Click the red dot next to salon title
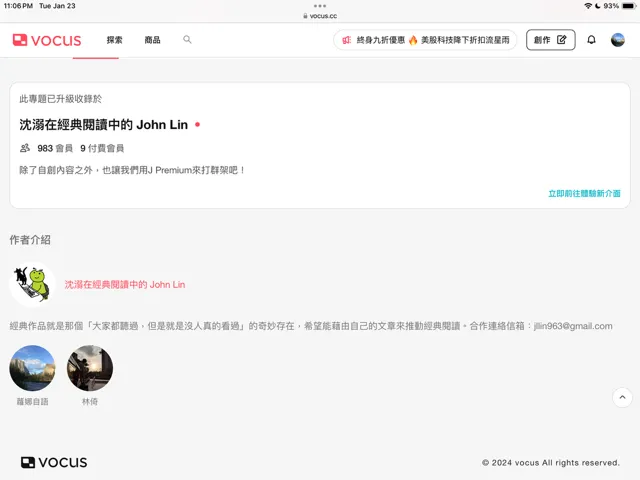640x480 pixels. pos(198,124)
